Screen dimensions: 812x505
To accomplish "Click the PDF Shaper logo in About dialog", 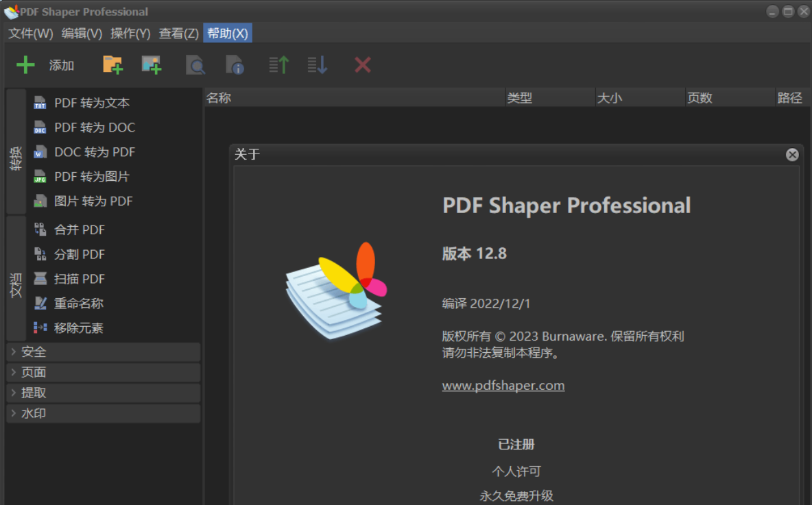I will click(336, 291).
